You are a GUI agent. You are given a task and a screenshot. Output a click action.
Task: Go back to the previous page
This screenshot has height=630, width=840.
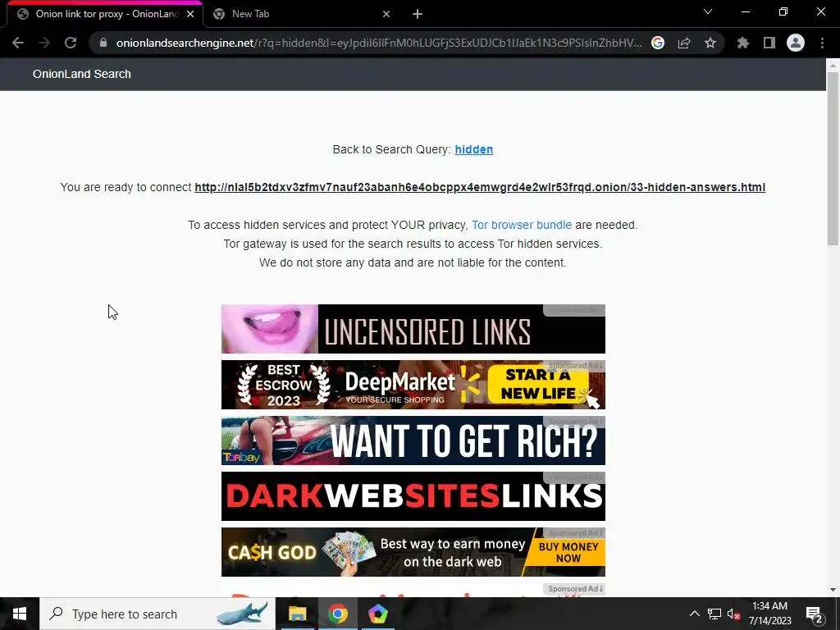[18, 43]
